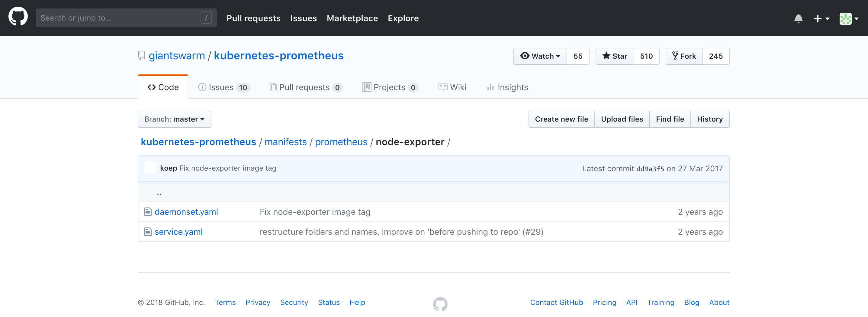Open latest commit message link in commit bar
The width and height of the screenshot is (868, 317).
point(228,168)
